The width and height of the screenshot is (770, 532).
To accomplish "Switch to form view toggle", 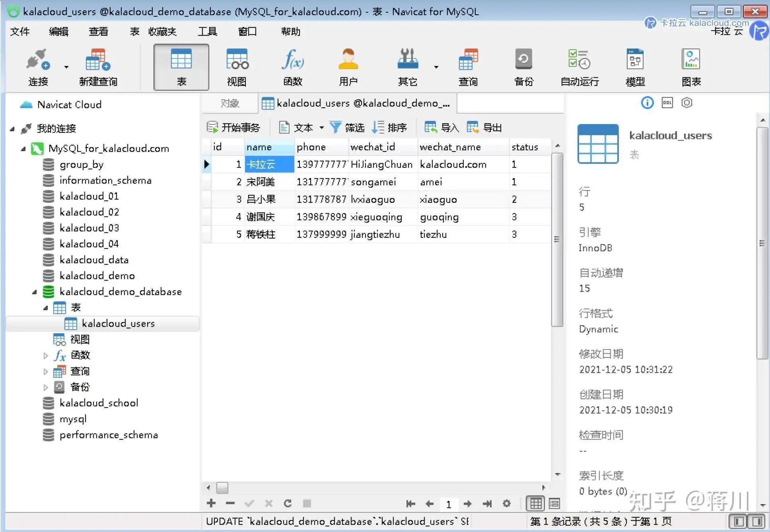I will tap(554, 504).
